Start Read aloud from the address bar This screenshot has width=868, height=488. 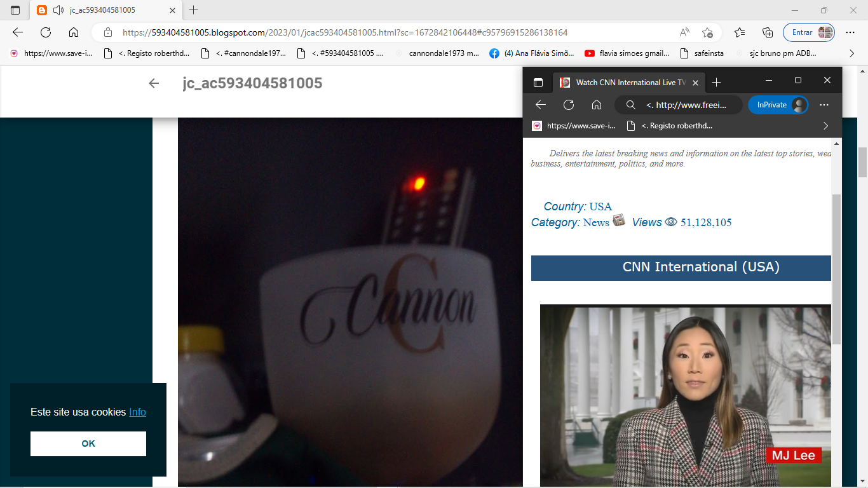click(684, 32)
